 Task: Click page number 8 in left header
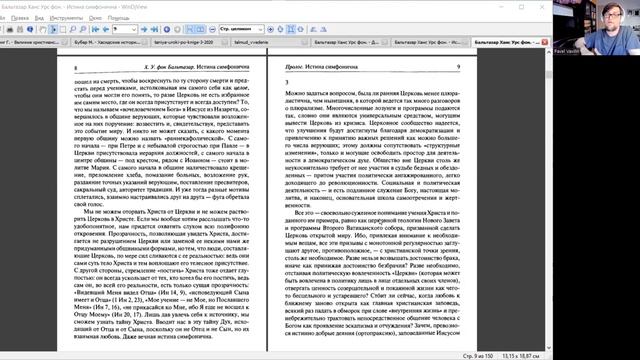point(76,68)
